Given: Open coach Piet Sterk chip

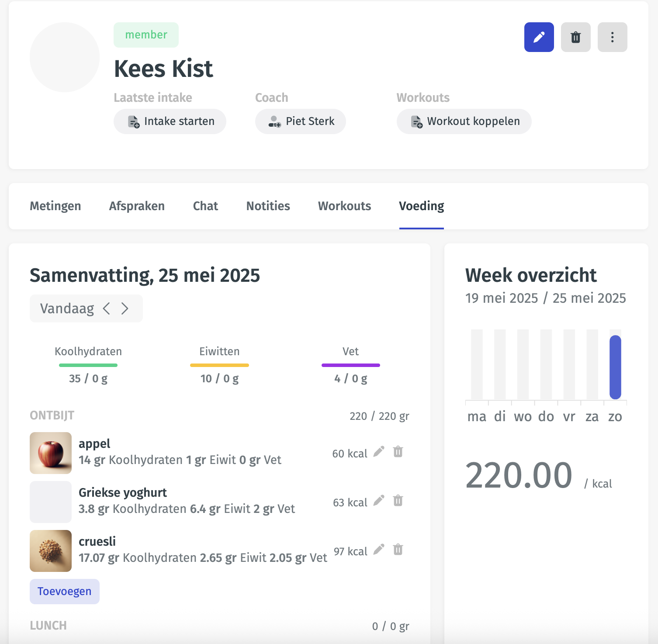Looking at the screenshot, I should pyautogui.click(x=301, y=121).
